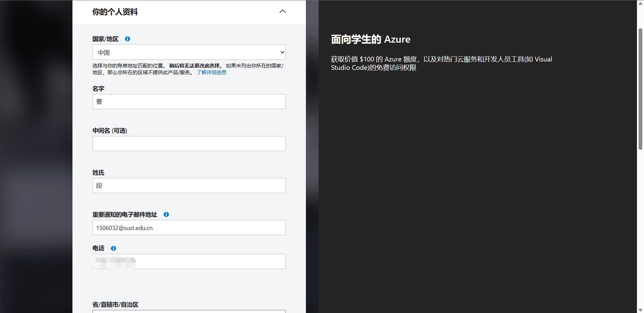The height and width of the screenshot is (313, 644).
Task: Click the scroll down arrow on the page scrollbar
Action: pos(640,310)
